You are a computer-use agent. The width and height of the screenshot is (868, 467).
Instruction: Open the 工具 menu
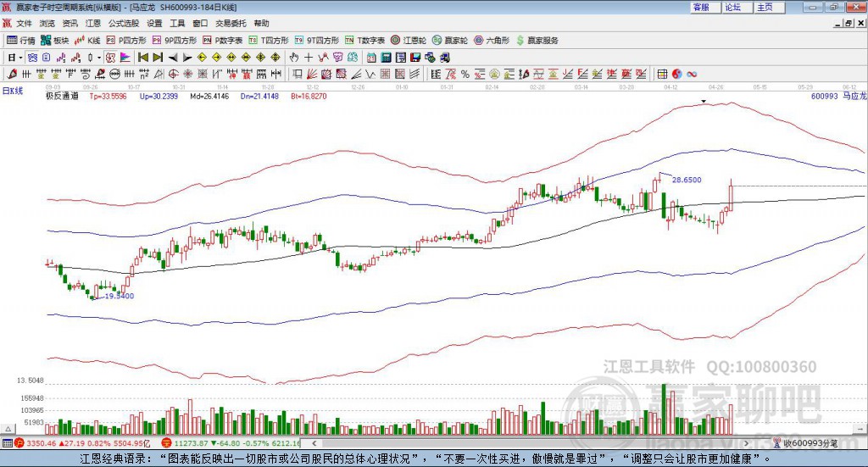177,23
